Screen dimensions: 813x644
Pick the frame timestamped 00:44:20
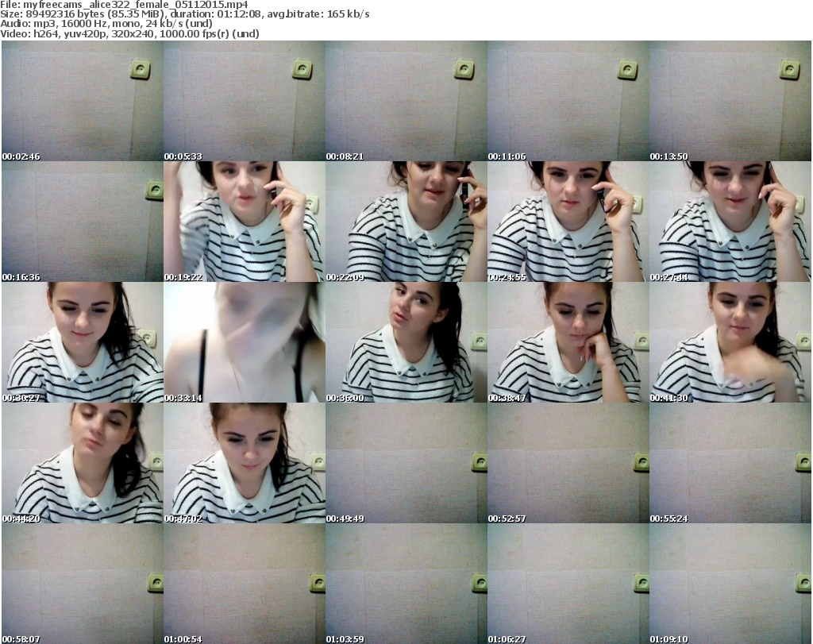tap(83, 463)
